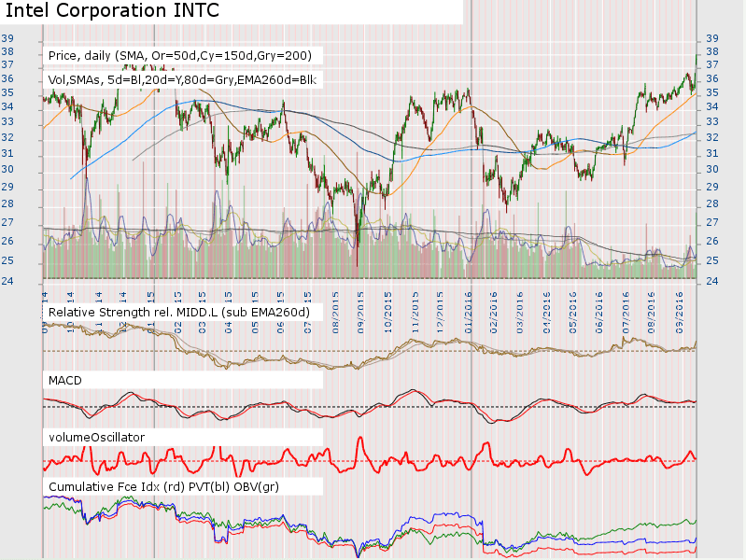The height and width of the screenshot is (560, 746).
Task: Click 31 on the left price axis
Action: [7, 153]
